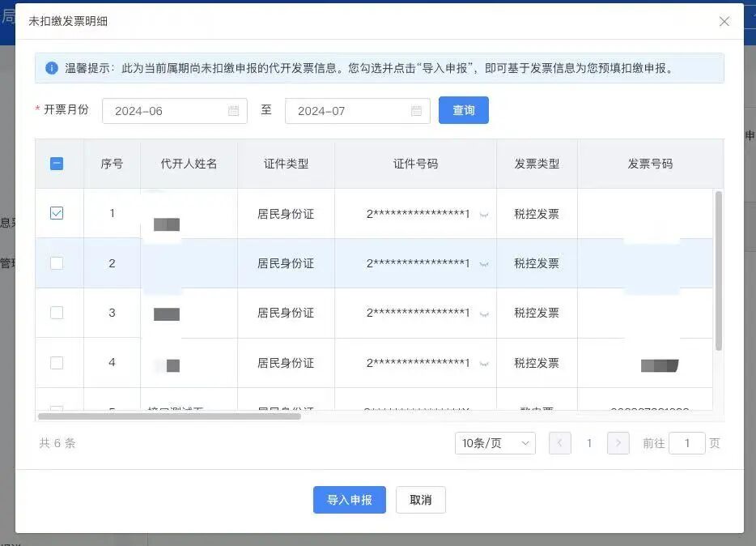This screenshot has width=756, height=546.
Task: Click the 导入申报 button
Action: (x=350, y=500)
